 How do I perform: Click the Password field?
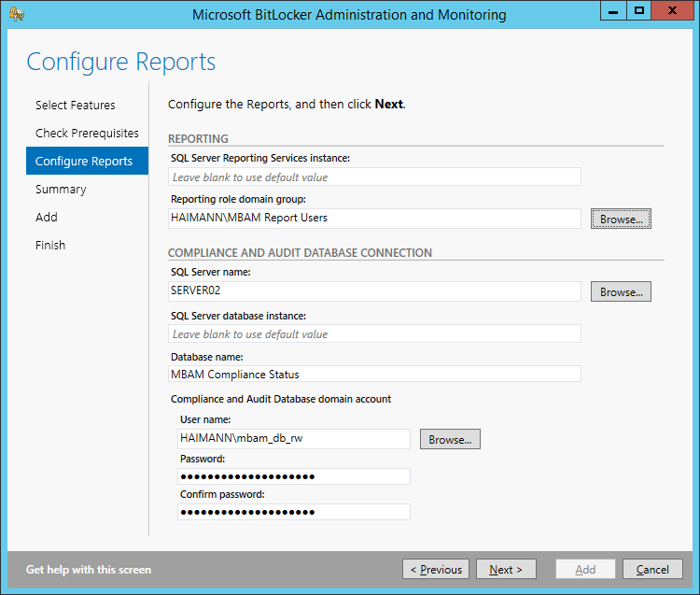pyautogui.click(x=294, y=476)
